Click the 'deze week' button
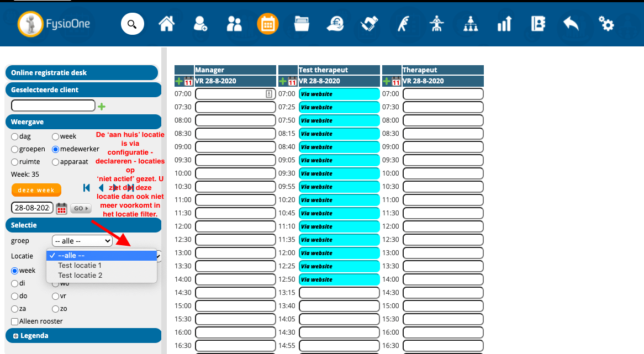 (36, 190)
